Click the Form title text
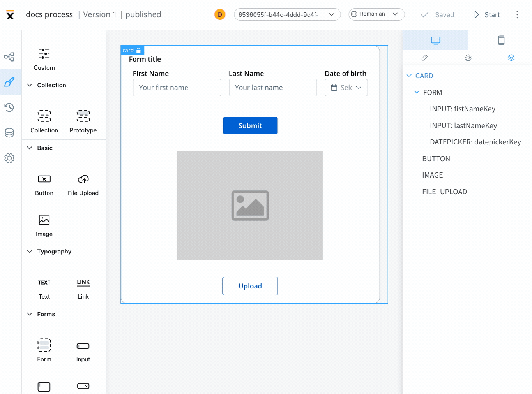This screenshot has width=532, height=394. (145, 59)
